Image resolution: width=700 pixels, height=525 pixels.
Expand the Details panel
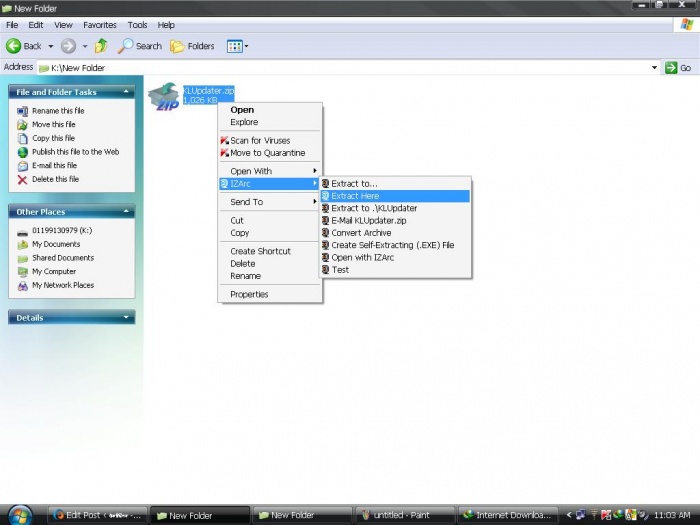(x=126, y=317)
